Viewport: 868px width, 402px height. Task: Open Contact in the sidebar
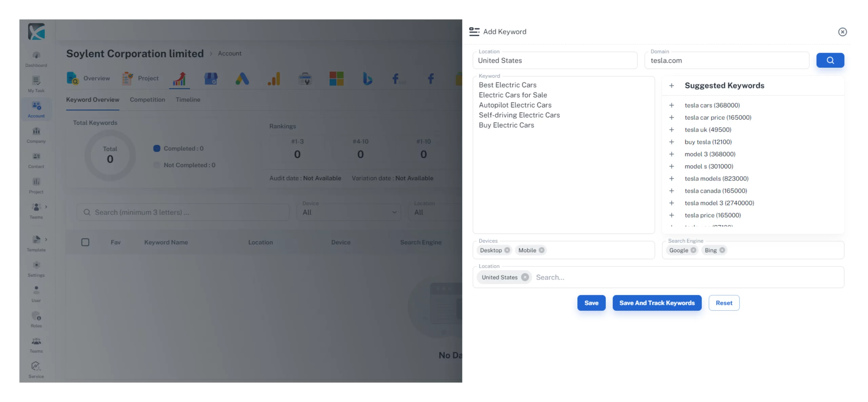click(36, 160)
